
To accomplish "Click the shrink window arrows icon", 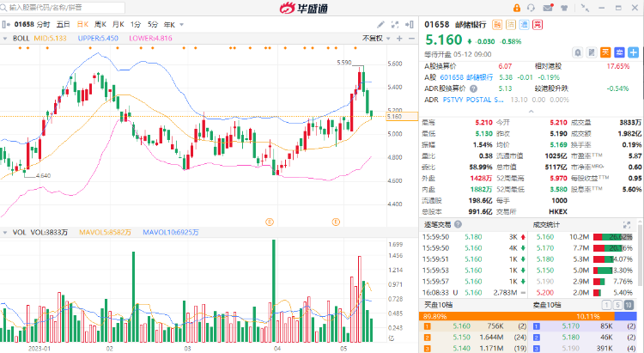I will pyautogui.click(x=585, y=8).
